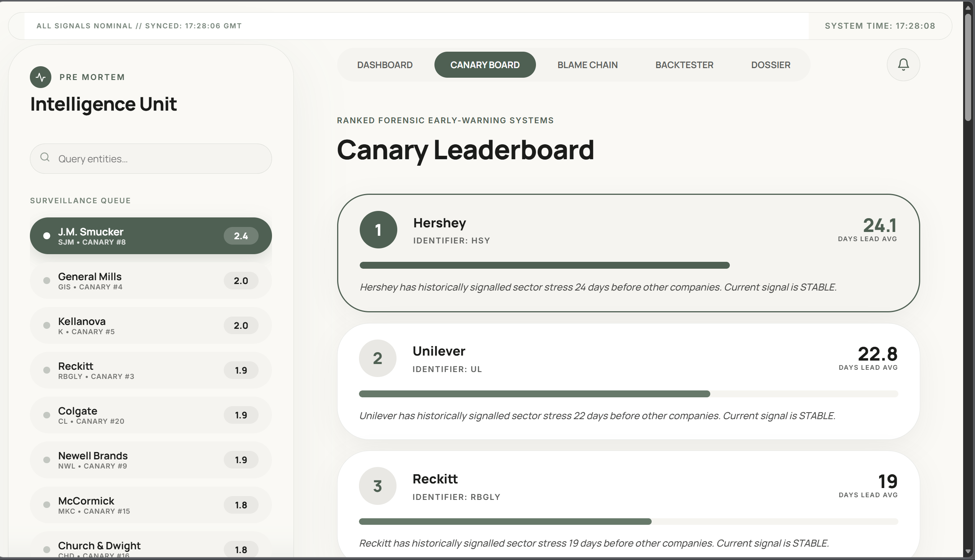Screen dimensions: 975x560
Task: Click Reckitt's rank 3 badge
Action: click(377, 486)
